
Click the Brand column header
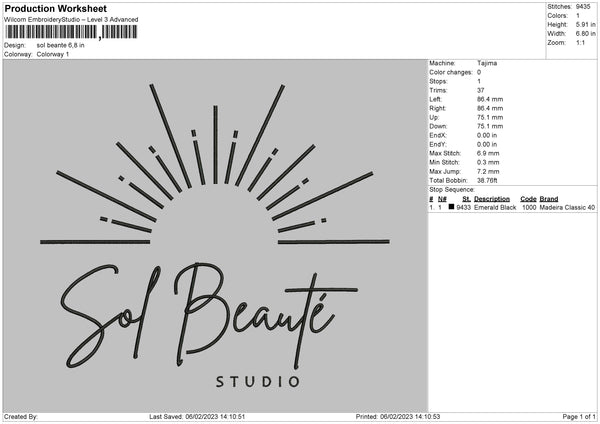coord(549,199)
